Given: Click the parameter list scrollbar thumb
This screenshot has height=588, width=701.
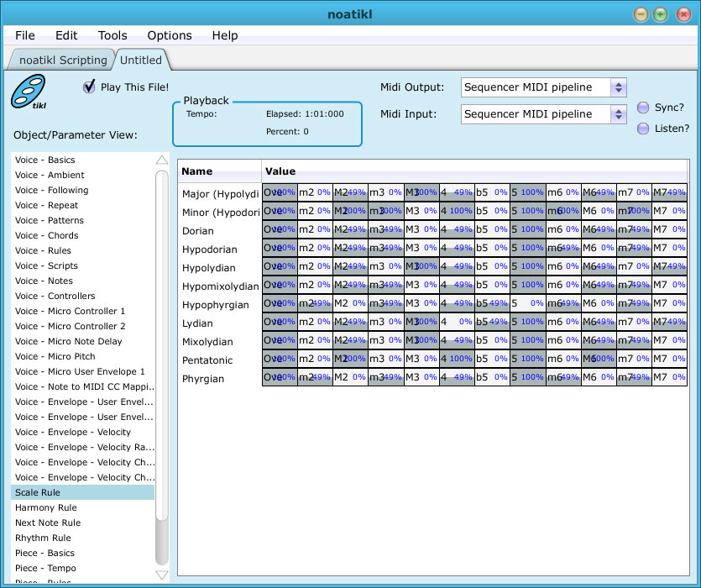Looking at the screenshot, I should coord(162,345).
